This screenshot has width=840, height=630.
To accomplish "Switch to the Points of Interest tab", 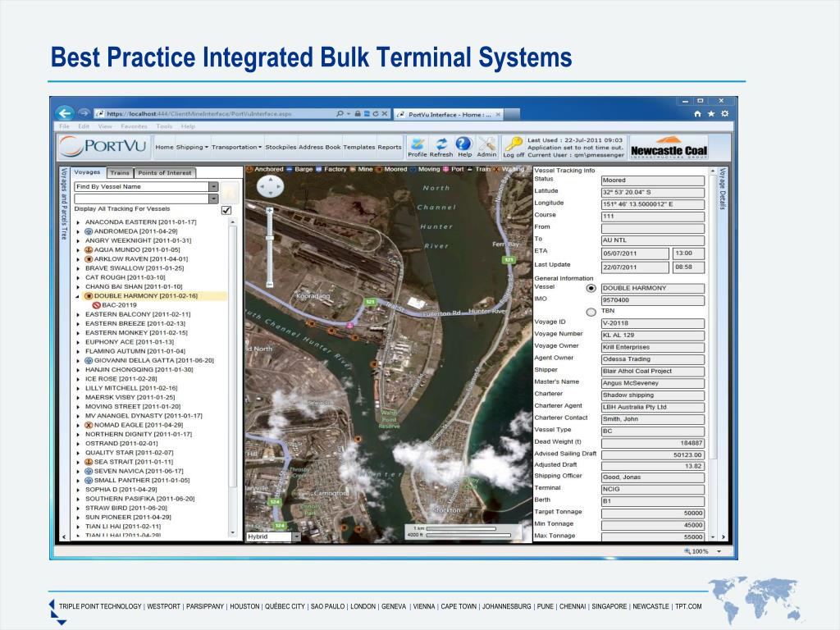I will point(164,172).
